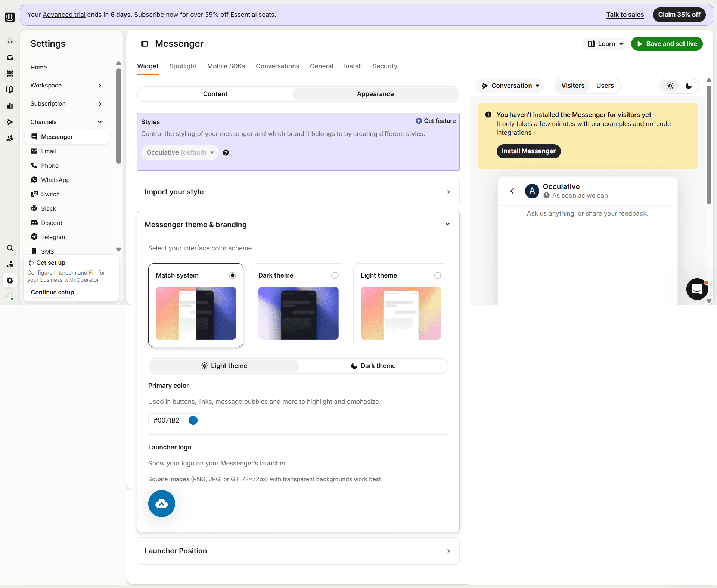Viewport: 717px width, 588px height.
Task: Click the Intercom logo icon
Action: point(10,17)
